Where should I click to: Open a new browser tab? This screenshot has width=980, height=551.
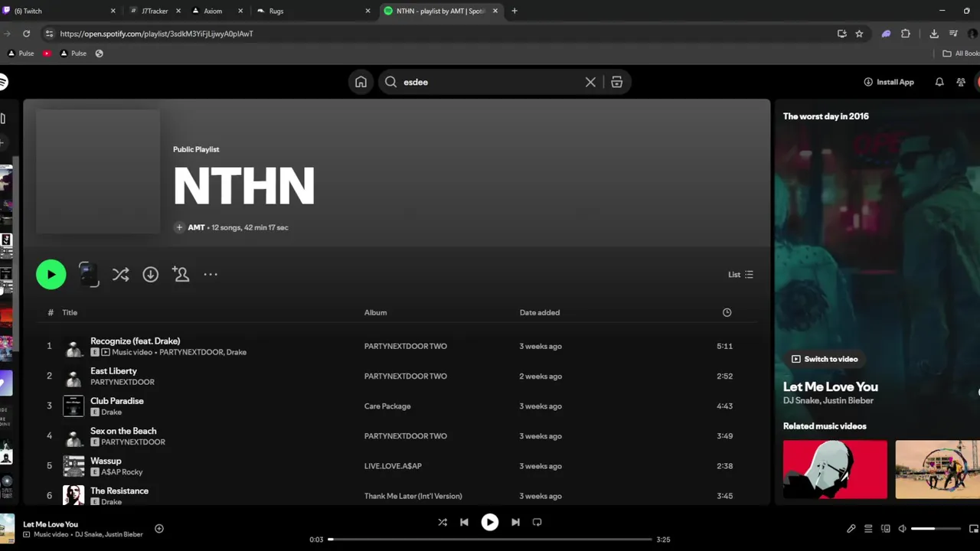click(514, 11)
